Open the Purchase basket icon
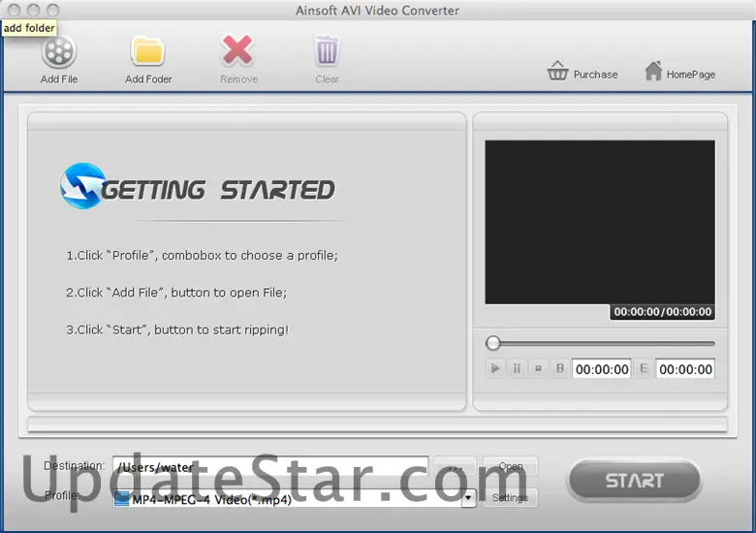The width and height of the screenshot is (756, 533). pos(557,71)
